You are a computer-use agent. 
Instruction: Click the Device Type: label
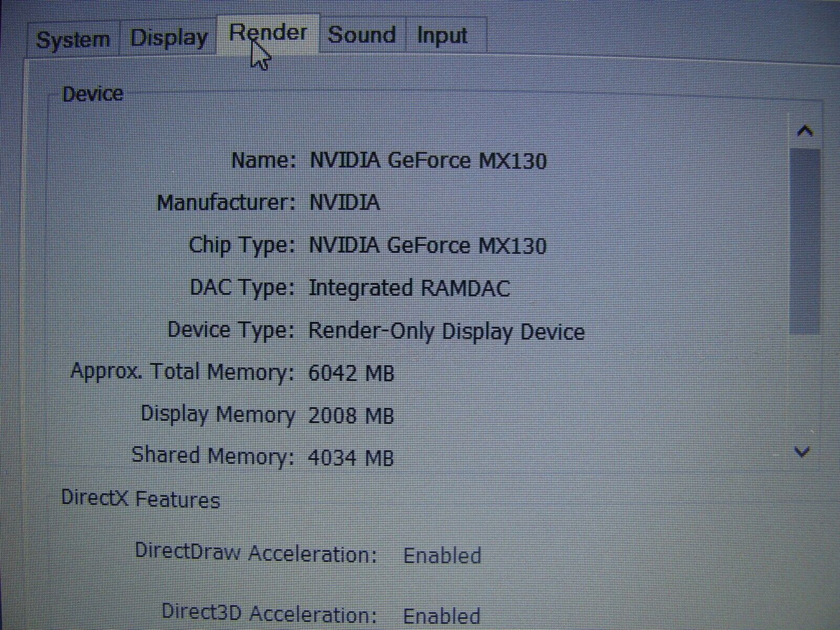(232, 330)
